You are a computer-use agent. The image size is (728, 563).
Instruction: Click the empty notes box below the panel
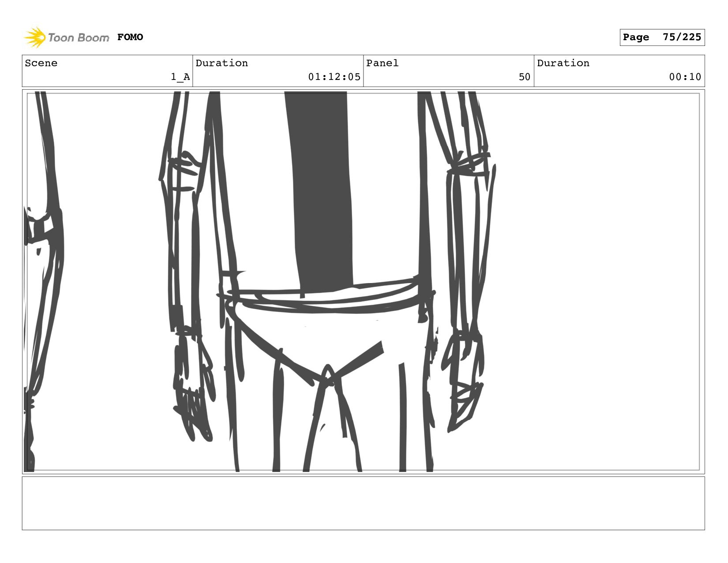[x=363, y=503]
